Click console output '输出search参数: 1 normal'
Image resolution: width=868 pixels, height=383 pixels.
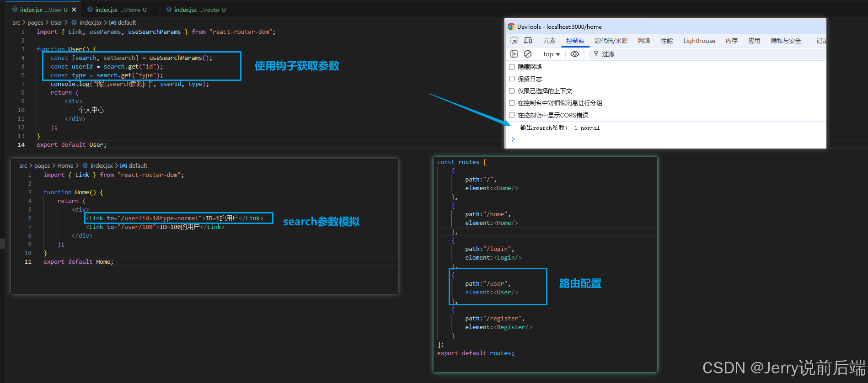coord(560,128)
